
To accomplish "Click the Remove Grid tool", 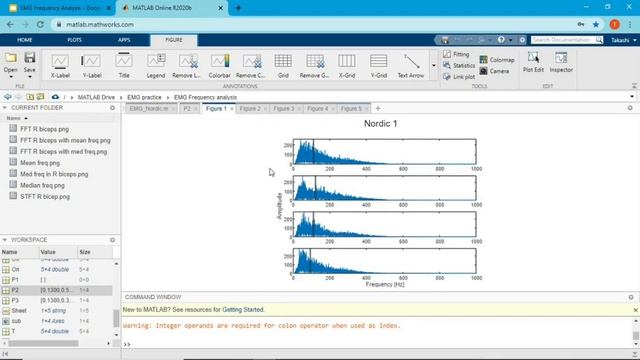I will pos(315,66).
